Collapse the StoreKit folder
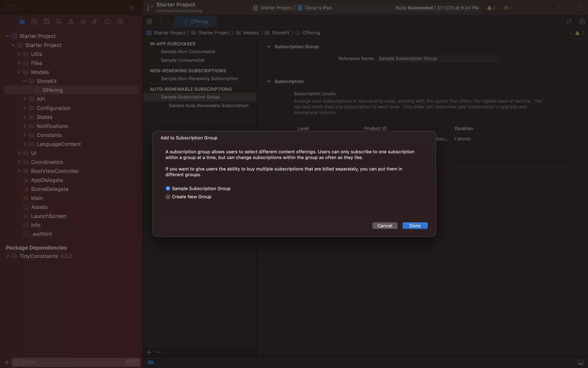588x368 pixels. point(25,81)
